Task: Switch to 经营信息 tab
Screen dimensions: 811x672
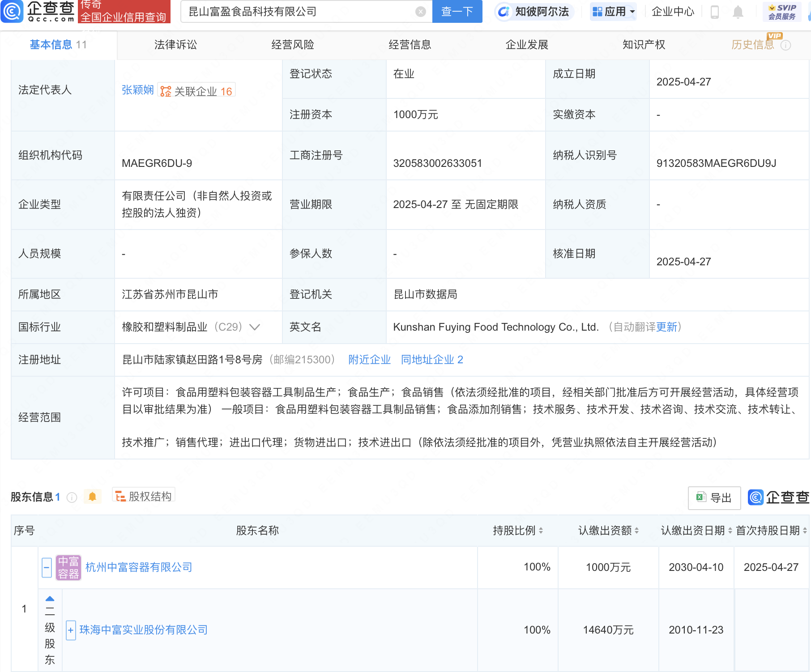Action: [x=410, y=45]
